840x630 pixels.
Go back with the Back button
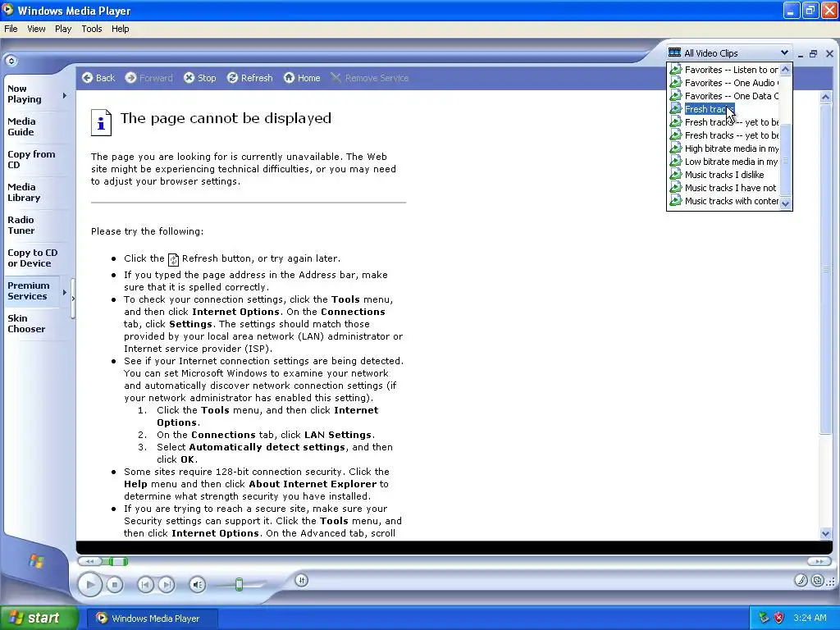pos(98,78)
